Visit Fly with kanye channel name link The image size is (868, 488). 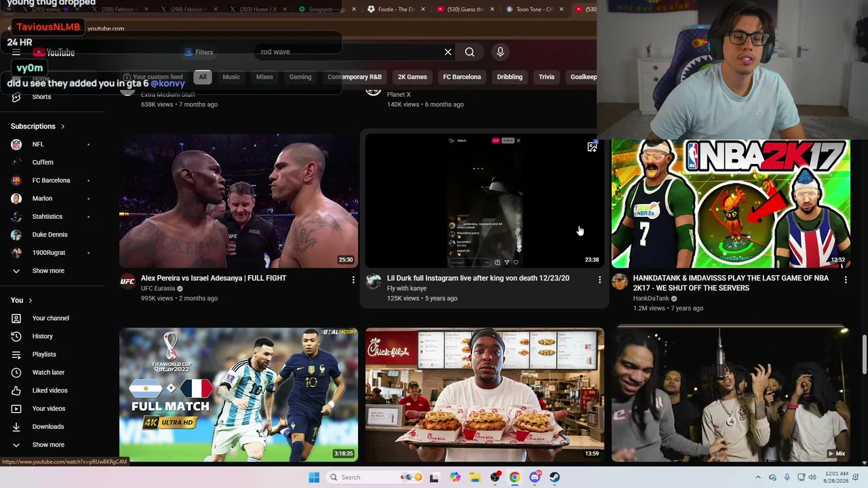tap(407, 289)
